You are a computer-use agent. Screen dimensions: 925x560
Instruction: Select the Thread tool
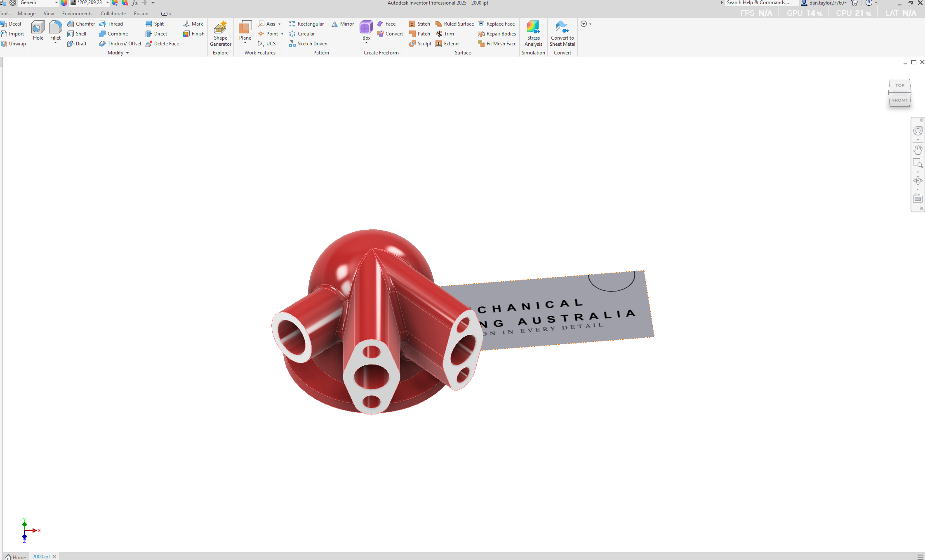pos(111,24)
